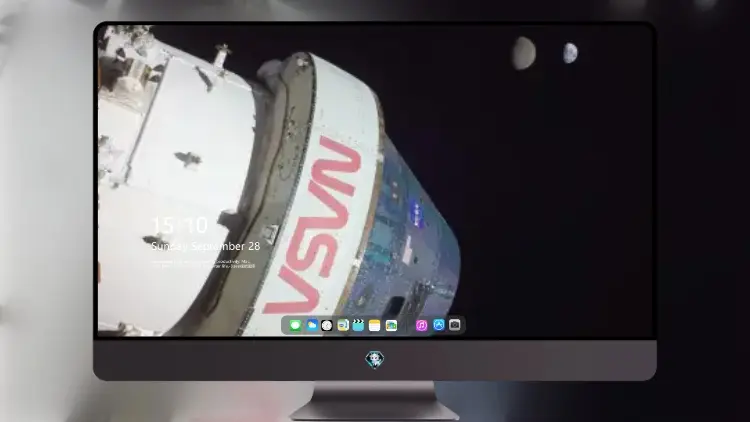The width and height of the screenshot is (750, 422).
Task: Open the blue App Store icon in dock
Action: click(x=439, y=325)
